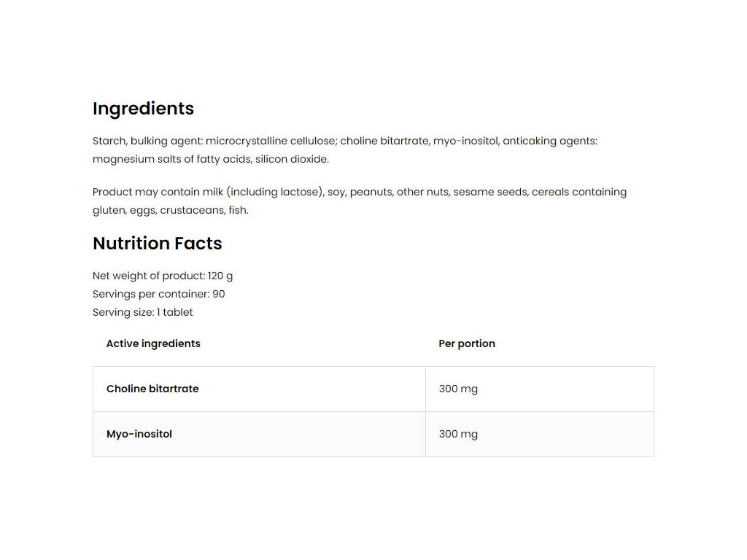Click the word Starch in ingredients list
This screenshot has width=747, height=560.
pyautogui.click(x=109, y=141)
